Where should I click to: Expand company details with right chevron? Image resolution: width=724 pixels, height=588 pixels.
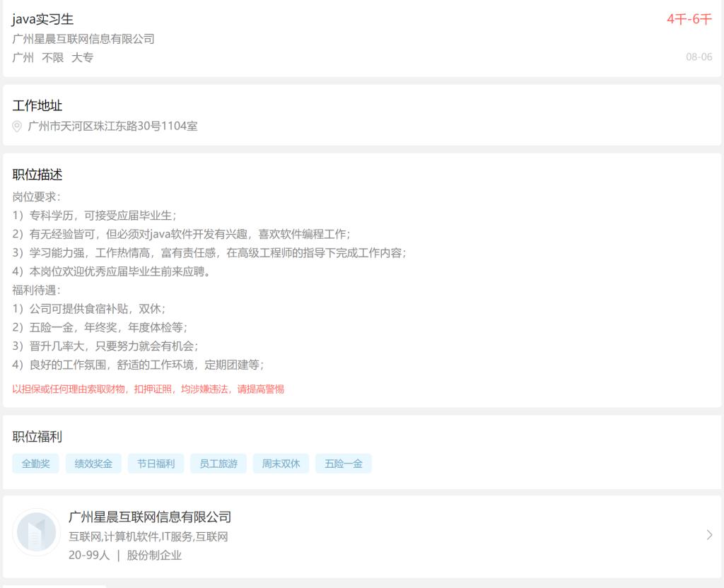710,535
